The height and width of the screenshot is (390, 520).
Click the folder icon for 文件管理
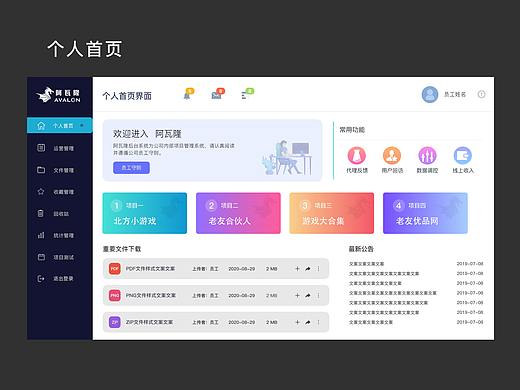[x=41, y=170]
